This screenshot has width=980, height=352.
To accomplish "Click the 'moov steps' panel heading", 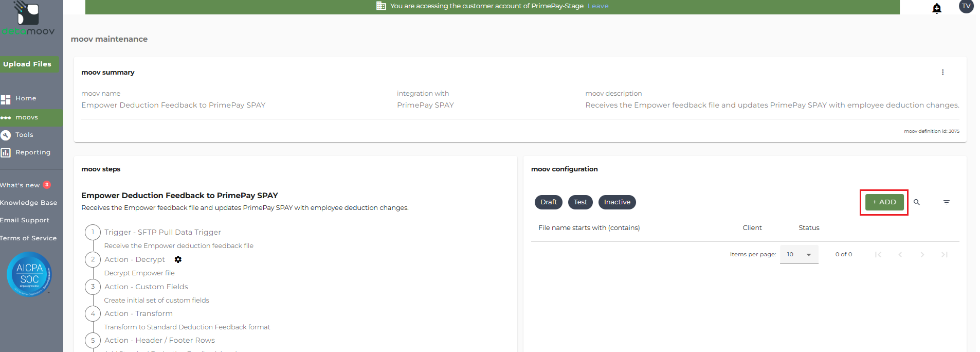I will pyautogui.click(x=101, y=169).
